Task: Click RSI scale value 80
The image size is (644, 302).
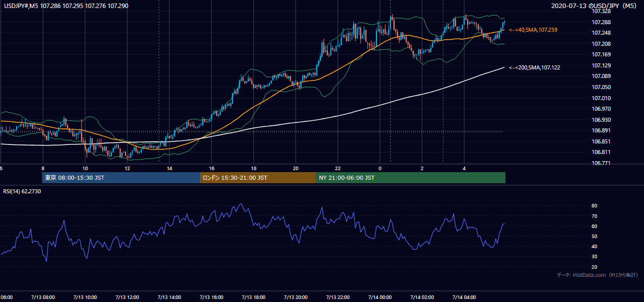Action: point(595,206)
